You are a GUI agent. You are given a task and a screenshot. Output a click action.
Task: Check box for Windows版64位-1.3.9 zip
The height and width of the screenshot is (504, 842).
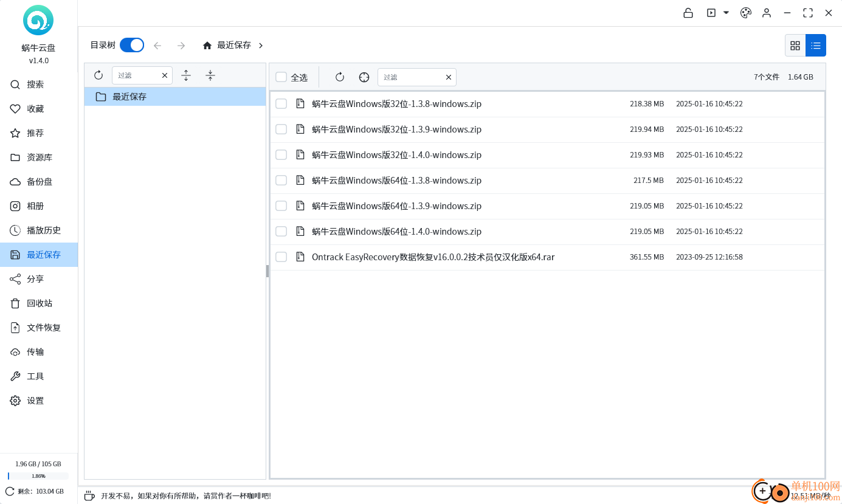pyautogui.click(x=281, y=206)
